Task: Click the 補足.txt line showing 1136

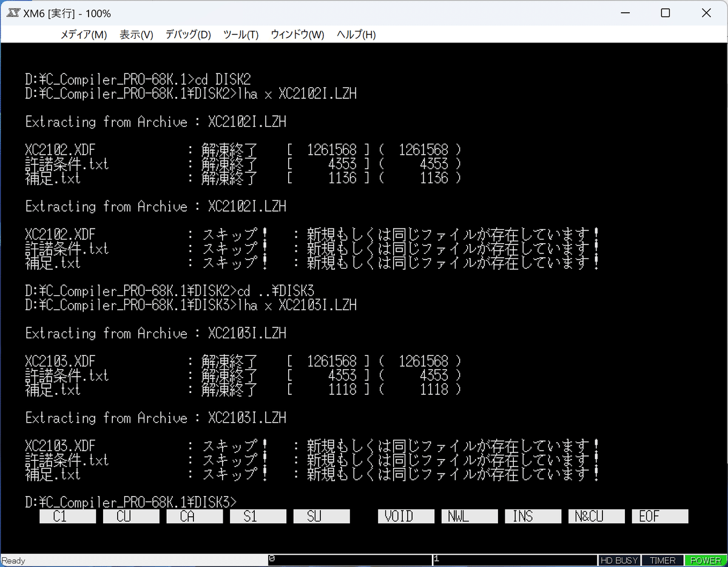Action: 243,178
